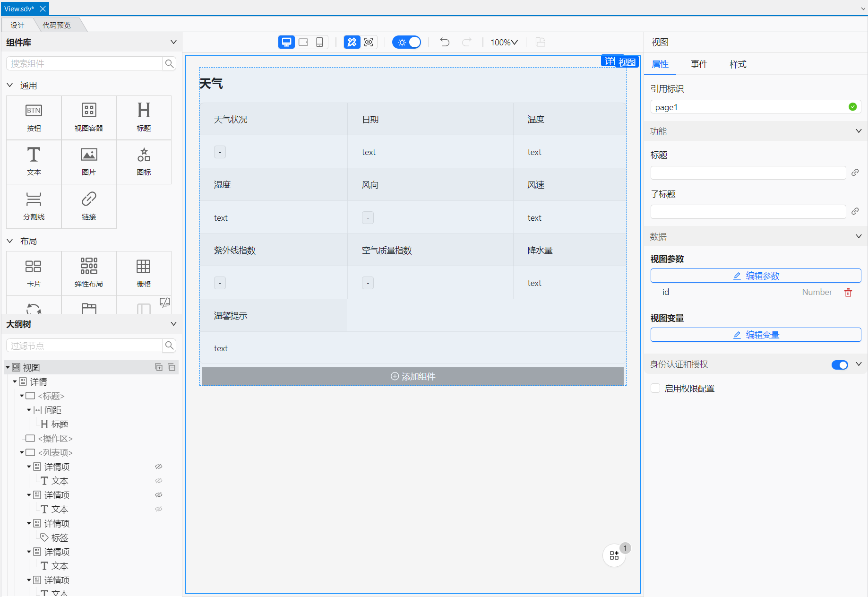Click link icon beside 标题 field
This screenshot has width=868, height=597.
(x=855, y=173)
